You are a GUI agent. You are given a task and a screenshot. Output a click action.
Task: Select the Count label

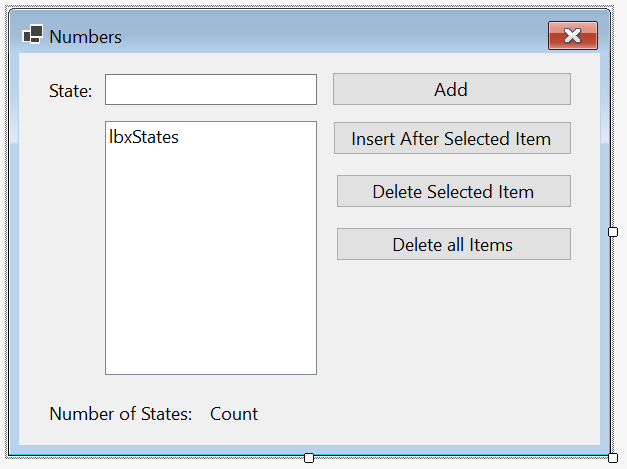click(x=234, y=414)
